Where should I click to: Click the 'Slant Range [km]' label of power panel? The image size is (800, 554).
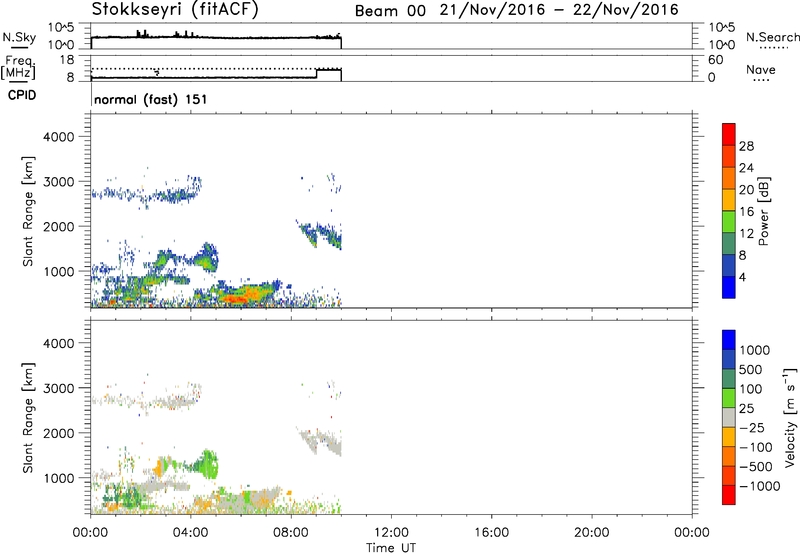click(28, 211)
